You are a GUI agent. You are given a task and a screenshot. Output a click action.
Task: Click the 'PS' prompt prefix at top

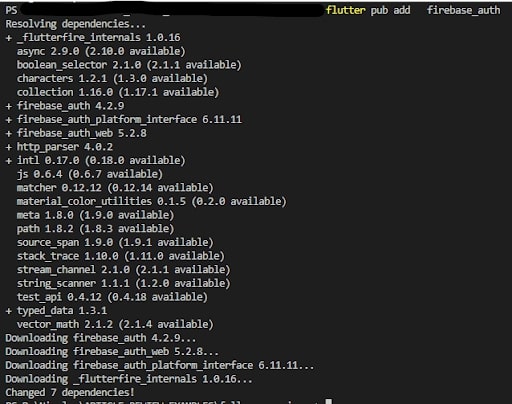[x=11, y=10]
